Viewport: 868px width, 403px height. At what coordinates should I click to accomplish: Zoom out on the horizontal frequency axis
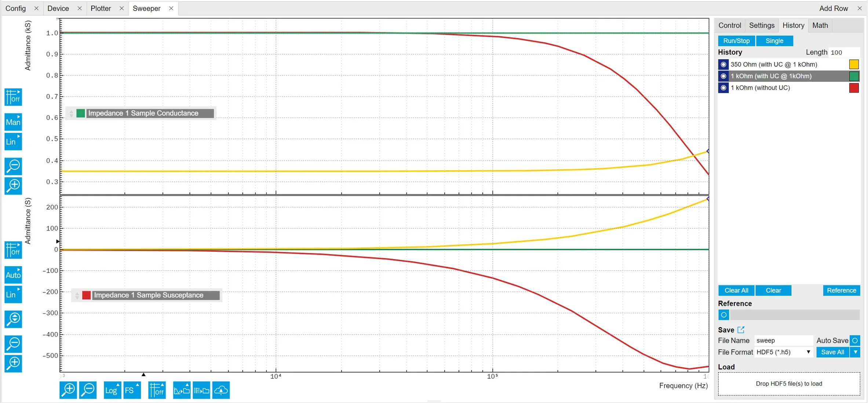click(88, 390)
